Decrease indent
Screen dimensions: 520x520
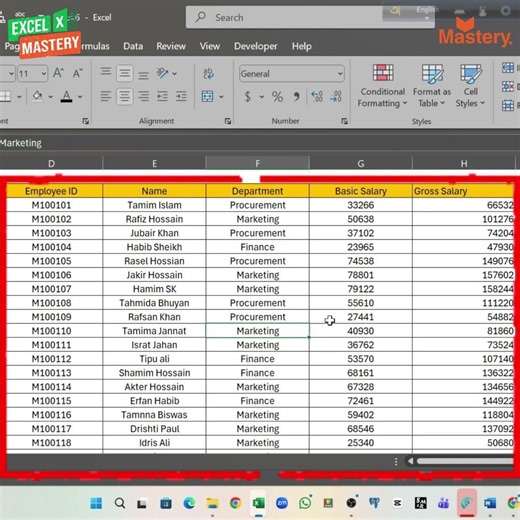[162, 96]
